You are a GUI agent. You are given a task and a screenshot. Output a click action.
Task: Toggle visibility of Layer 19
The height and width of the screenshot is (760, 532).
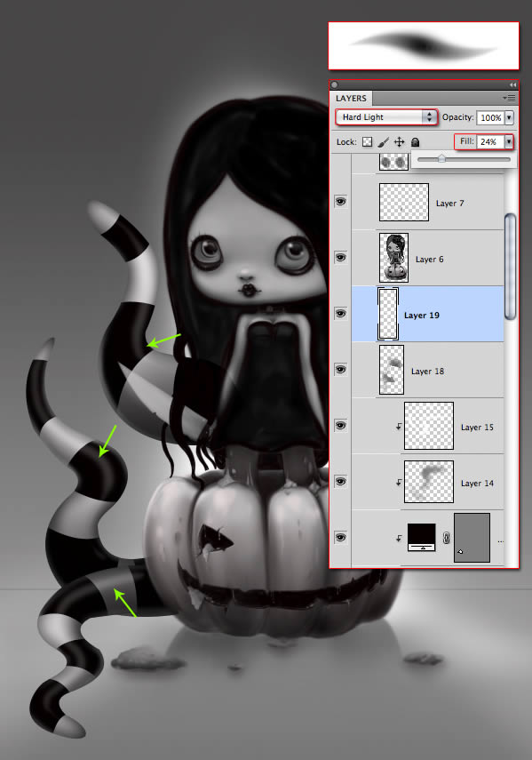341,314
